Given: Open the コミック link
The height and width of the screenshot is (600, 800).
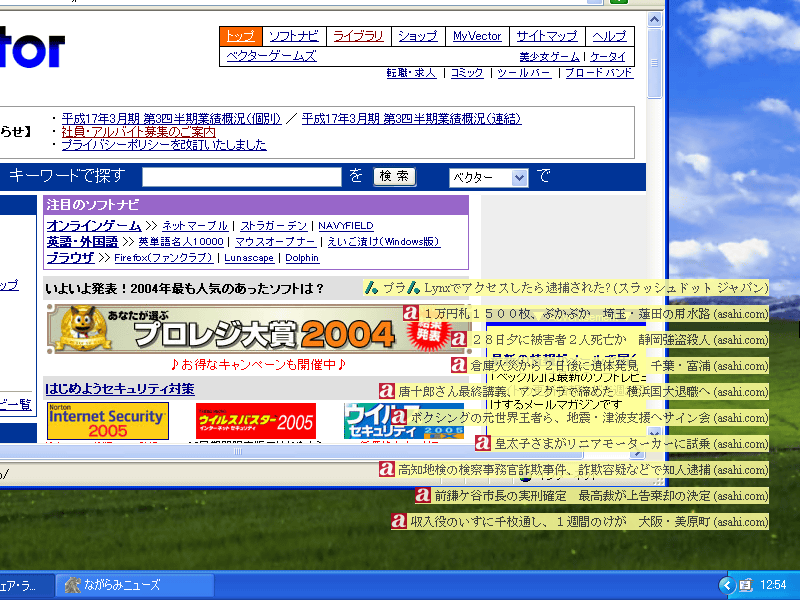Looking at the screenshot, I should pos(467,73).
